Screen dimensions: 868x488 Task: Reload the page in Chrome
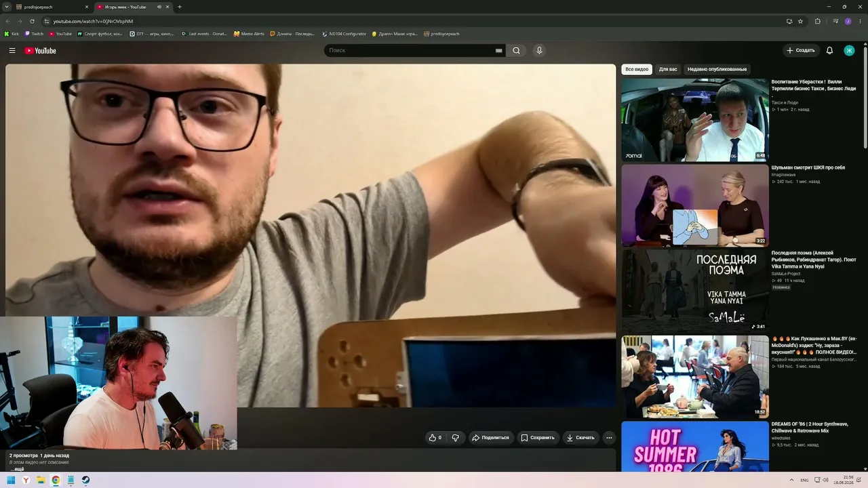click(x=32, y=21)
